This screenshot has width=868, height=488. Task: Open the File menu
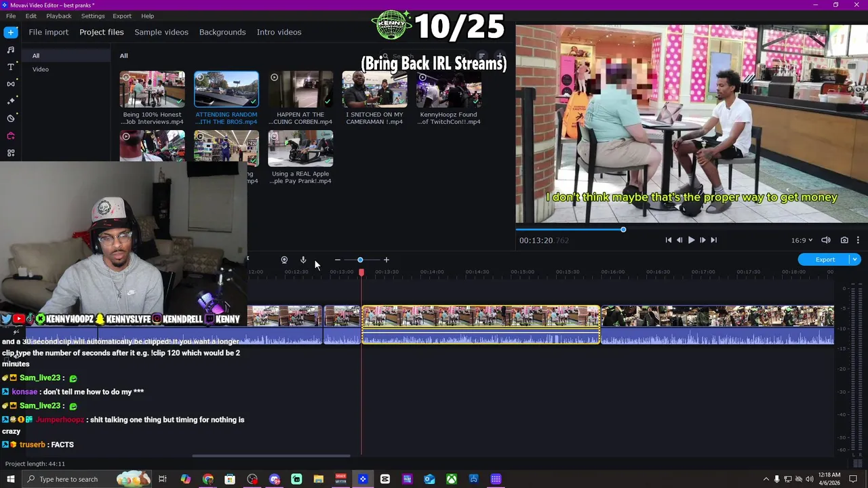11,16
